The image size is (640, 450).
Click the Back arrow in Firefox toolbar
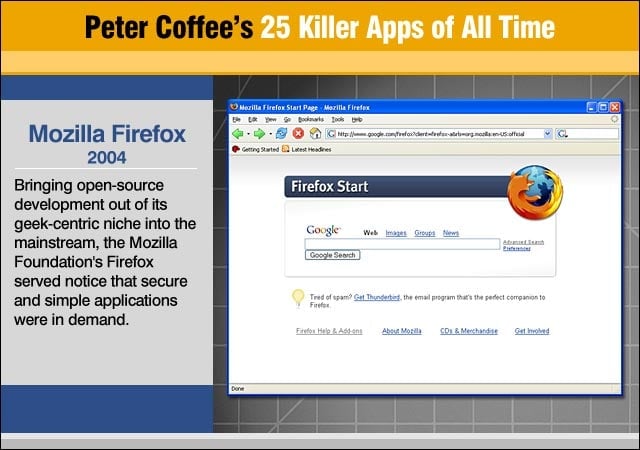tap(238, 134)
